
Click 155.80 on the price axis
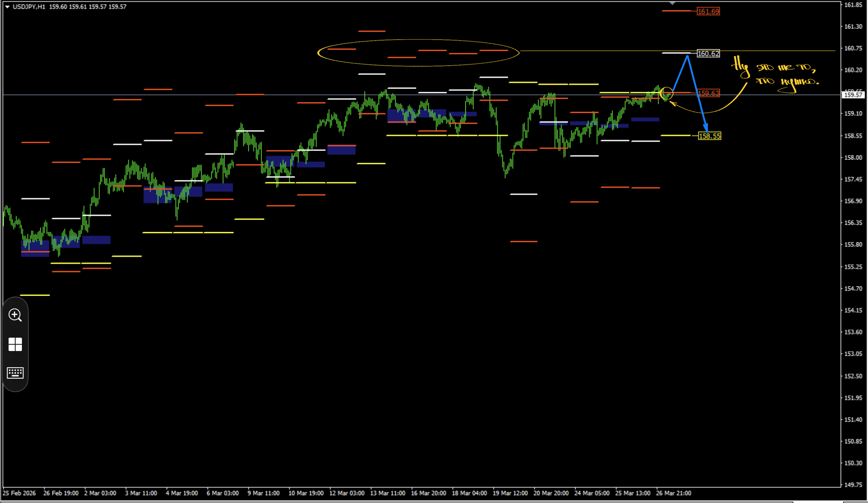[x=853, y=245]
